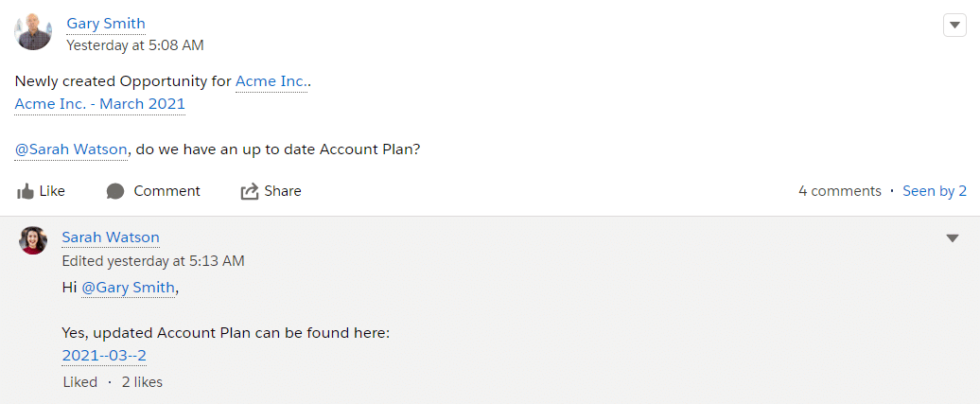The width and height of the screenshot is (980, 404).
Task: Click the @Sarah Watson mention in the post
Action: (71, 149)
